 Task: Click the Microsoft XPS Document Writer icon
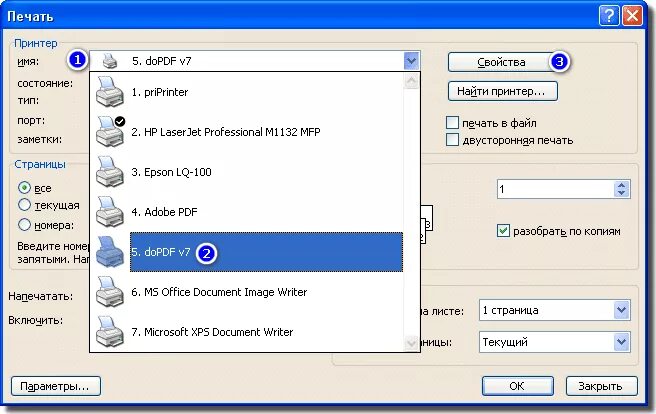tap(110, 332)
